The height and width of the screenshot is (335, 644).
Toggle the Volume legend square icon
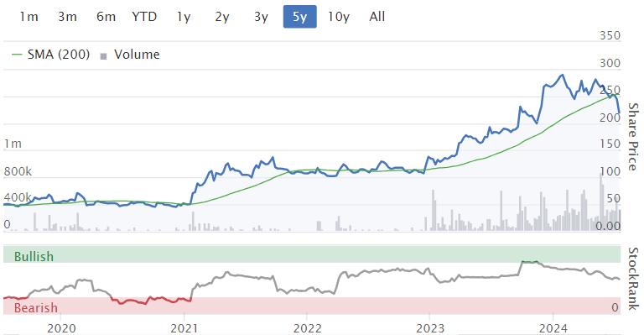[103, 56]
